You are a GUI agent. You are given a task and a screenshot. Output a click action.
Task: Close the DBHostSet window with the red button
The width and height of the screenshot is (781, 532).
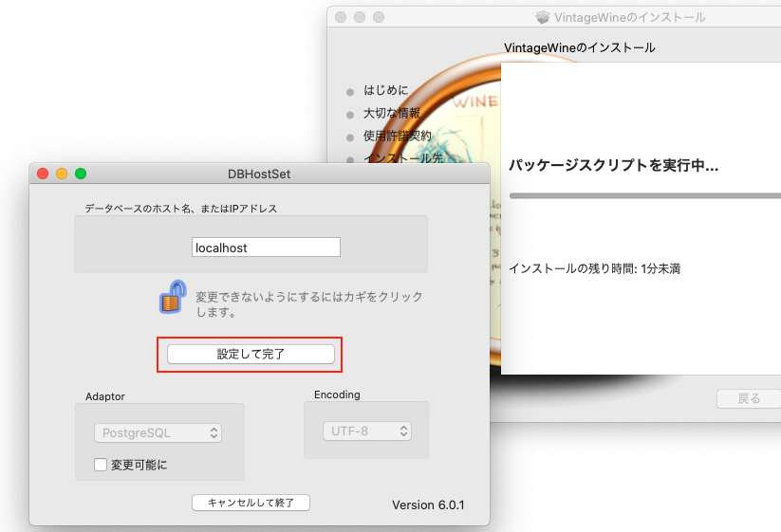point(43,174)
